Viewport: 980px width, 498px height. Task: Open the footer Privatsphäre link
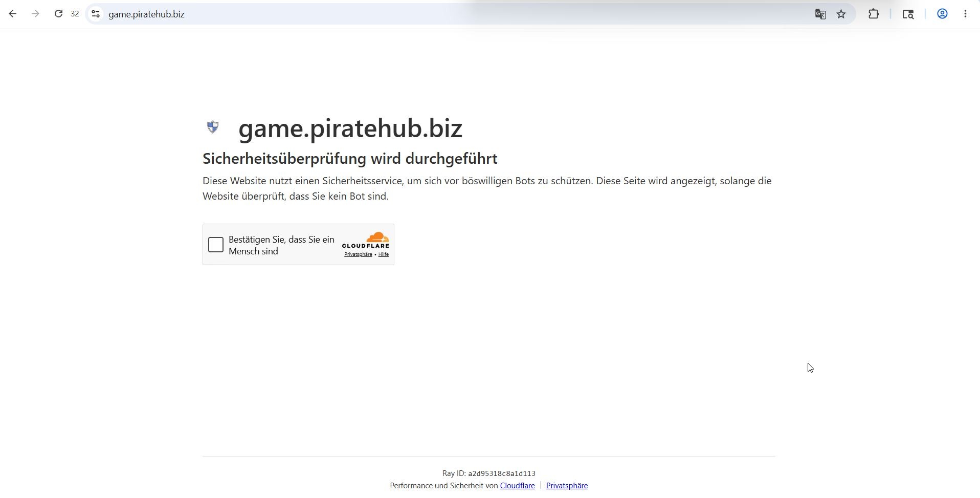pyautogui.click(x=567, y=486)
